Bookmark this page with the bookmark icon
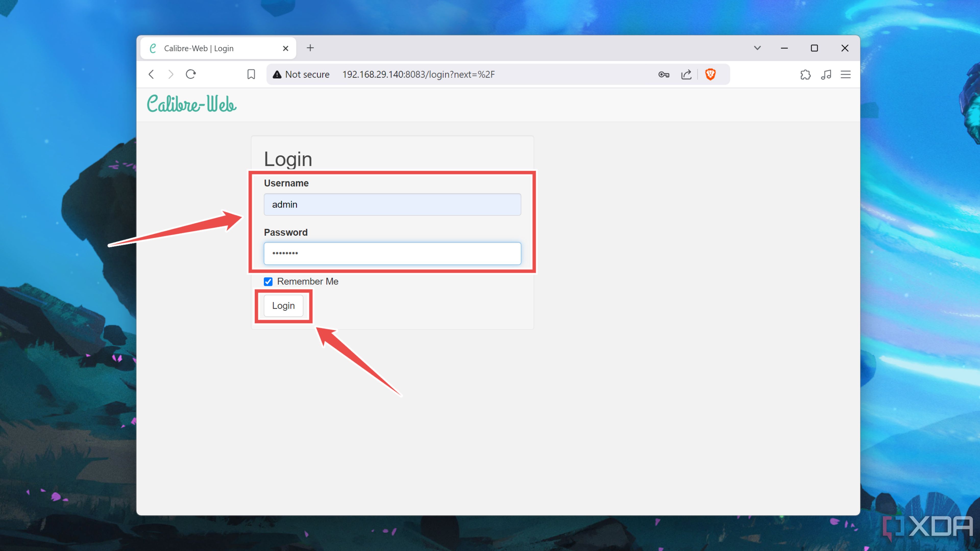This screenshot has height=551, width=980. pos(251,74)
